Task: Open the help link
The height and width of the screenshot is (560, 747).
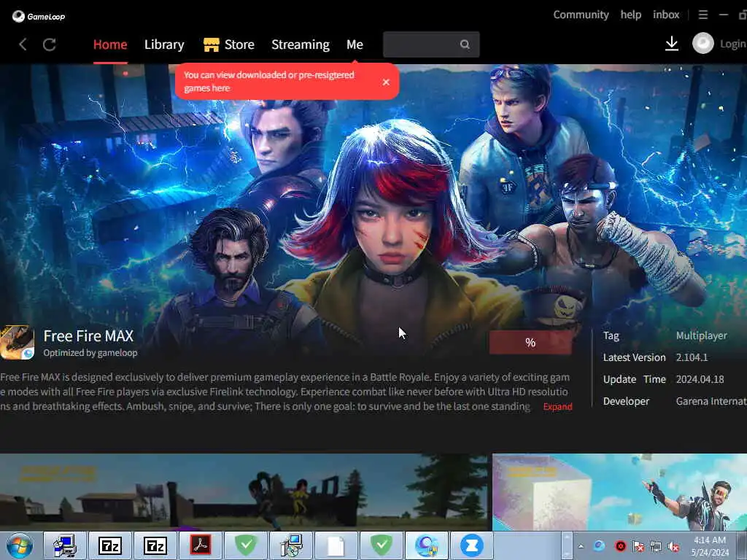Action: (x=631, y=15)
